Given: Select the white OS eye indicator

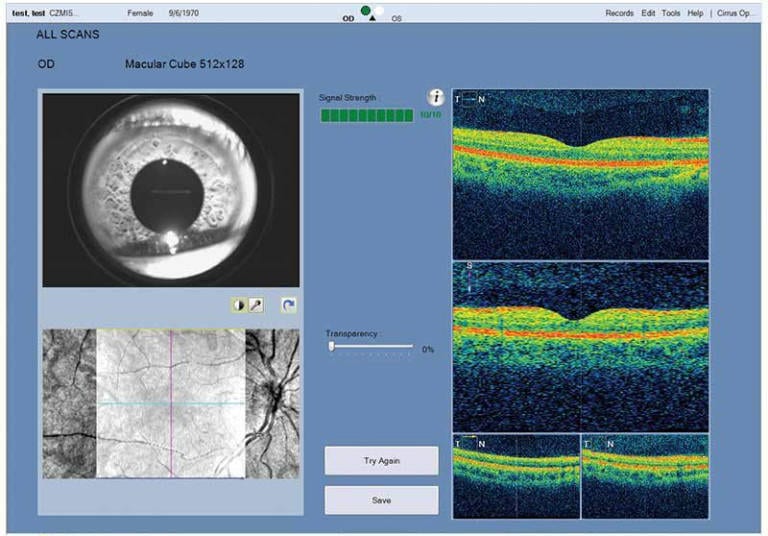Looking at the screenshot, I should 380,10.
